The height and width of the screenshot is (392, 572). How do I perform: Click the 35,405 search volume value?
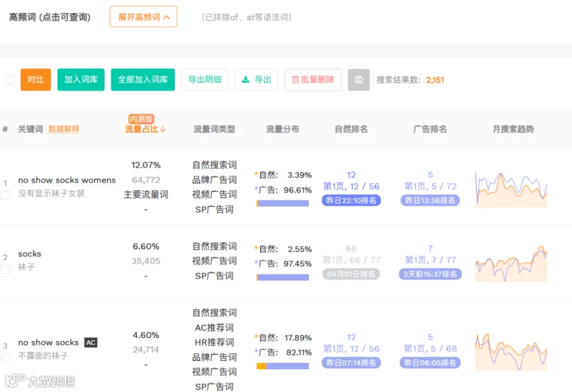tap(146, 261)
